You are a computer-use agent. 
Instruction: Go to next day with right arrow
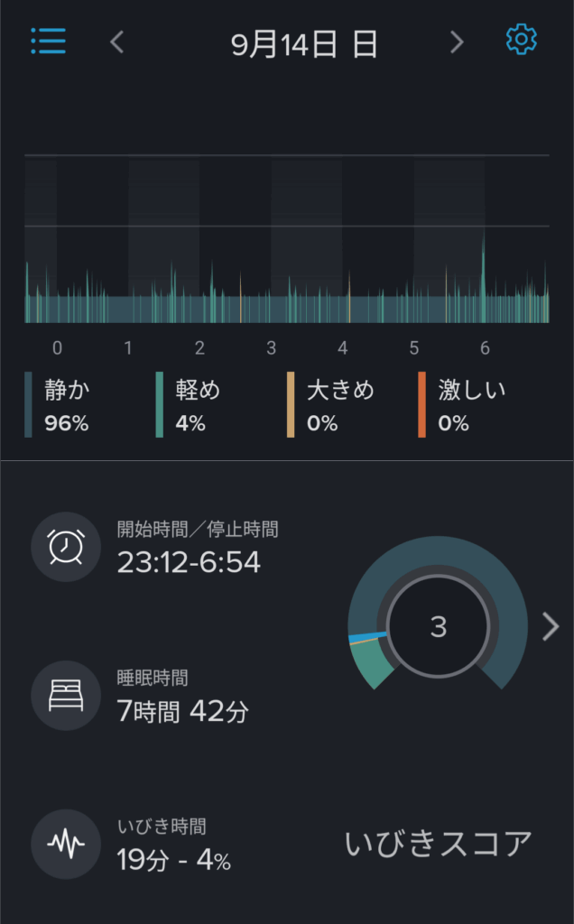click(x=457, y=42)
